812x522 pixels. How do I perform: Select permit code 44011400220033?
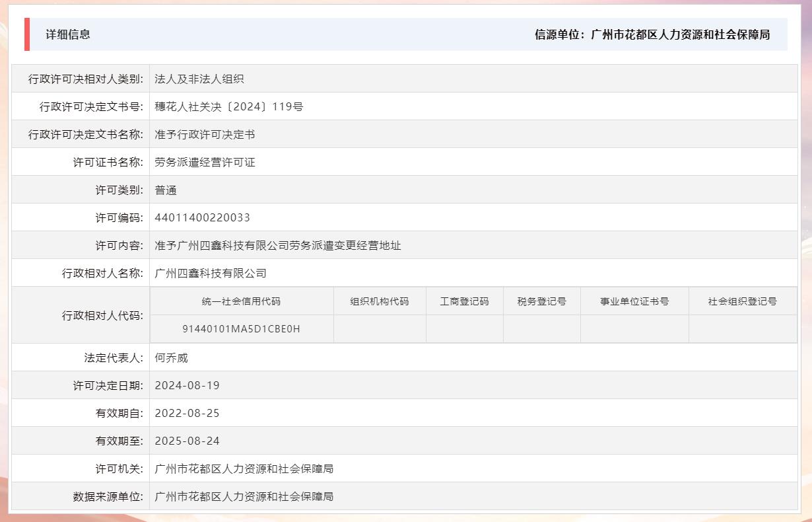[203, 217]
